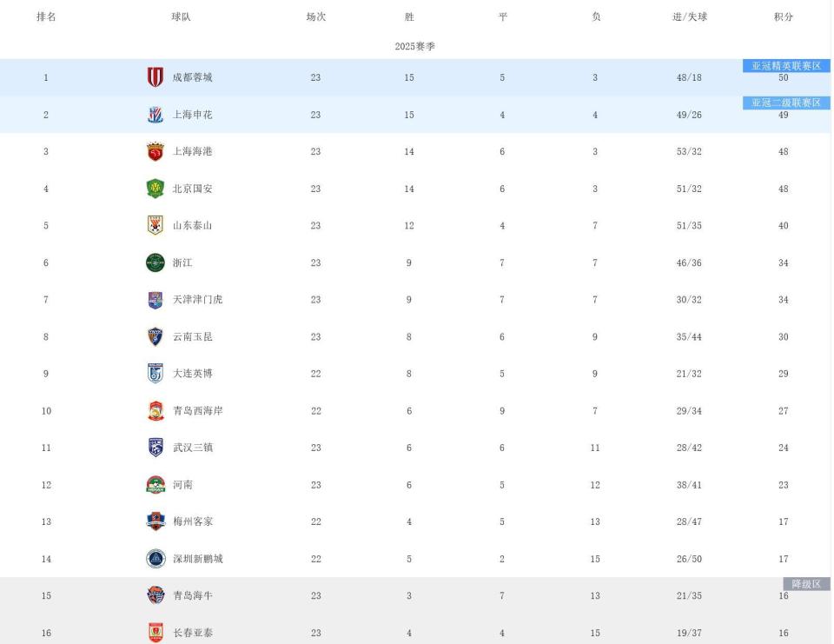
Task: Click the 上海申花 club crest
Action: [x=155, y=115]
